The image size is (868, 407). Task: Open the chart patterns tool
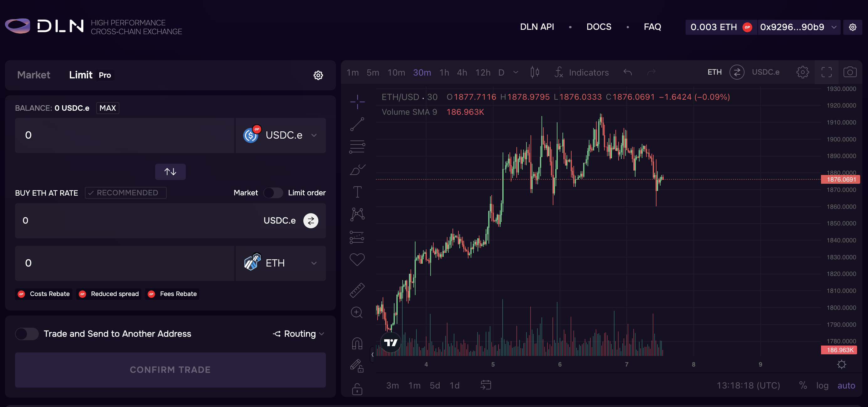pyautogui.click(x=357, y=214)
